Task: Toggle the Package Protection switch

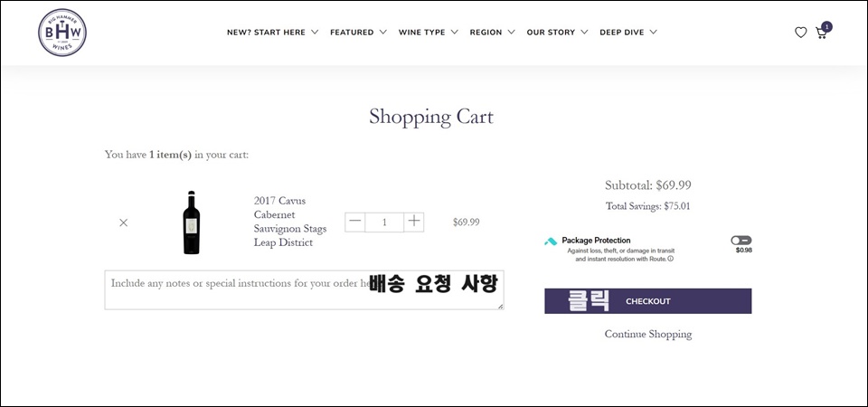Action: (741, 241)
